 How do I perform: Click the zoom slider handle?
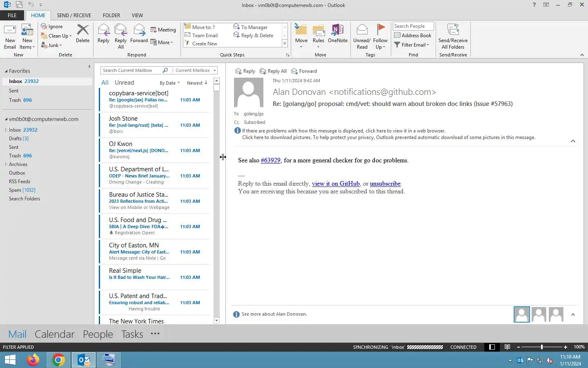(542, 347)
